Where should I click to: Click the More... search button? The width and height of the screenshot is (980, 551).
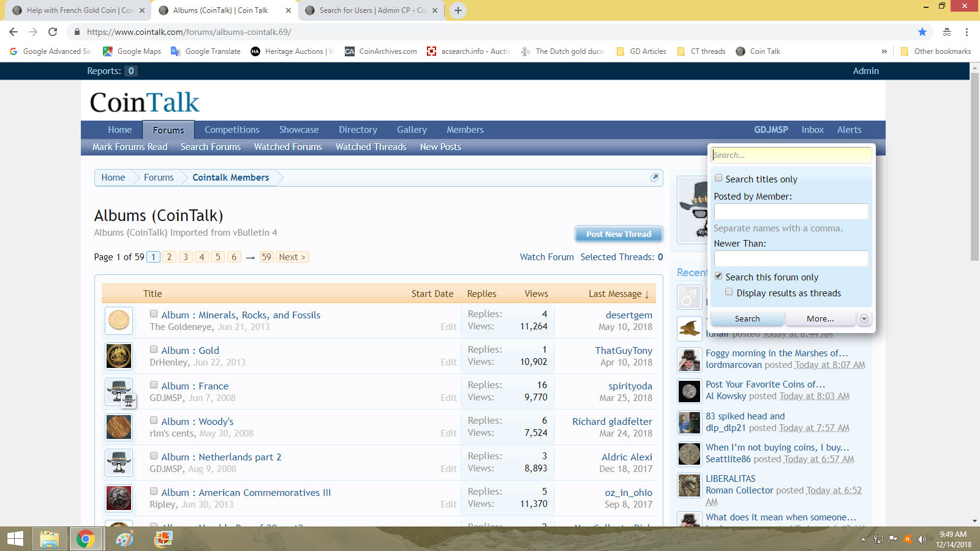pyautogui.click(x=820, y=318)
